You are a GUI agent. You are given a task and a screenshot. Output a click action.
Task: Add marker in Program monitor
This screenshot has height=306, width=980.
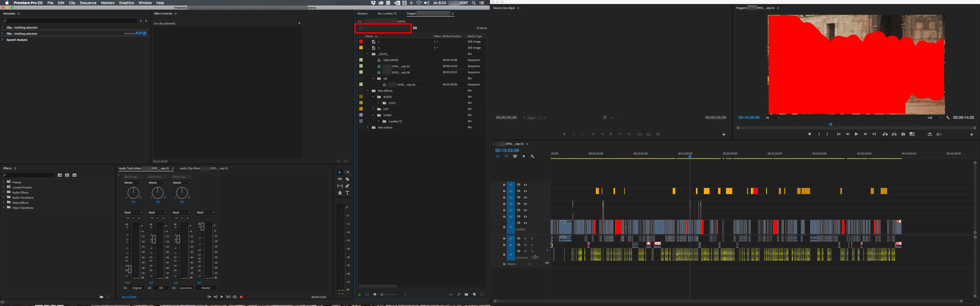coord(809,134)
